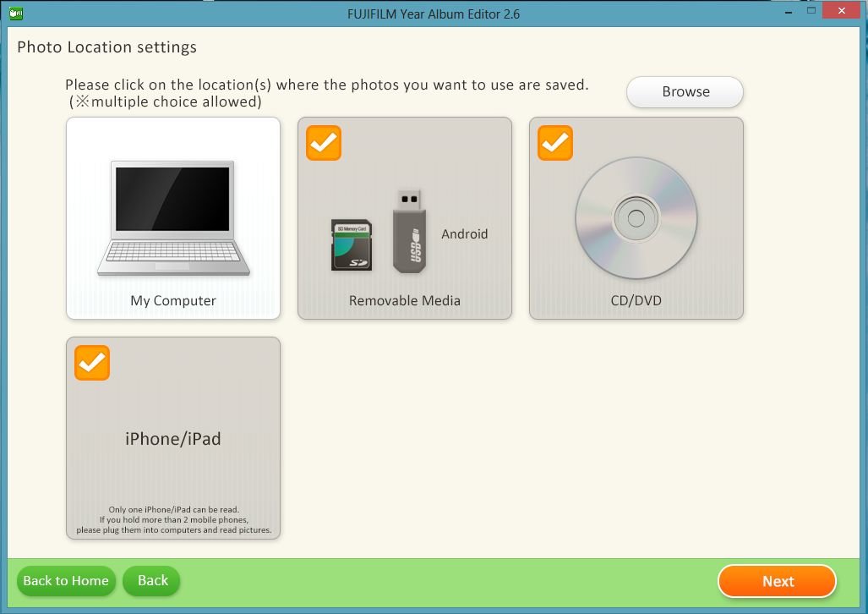The image size is (868, 614).
Task: Click the 'multiple choice allowed' hint text
Action: point(166,102)
